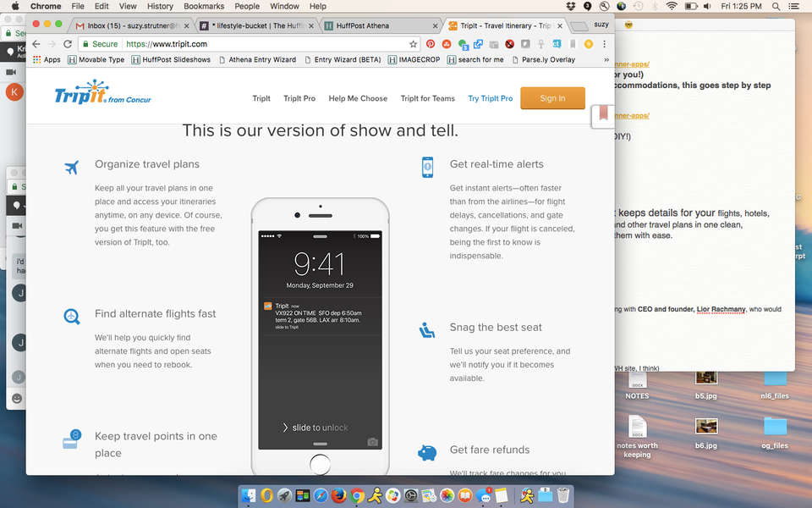Image resolution: width=812 pixels, height=508 pixels.
Task: Click the 'suzy' Chrome profile button
Action: 601,25
